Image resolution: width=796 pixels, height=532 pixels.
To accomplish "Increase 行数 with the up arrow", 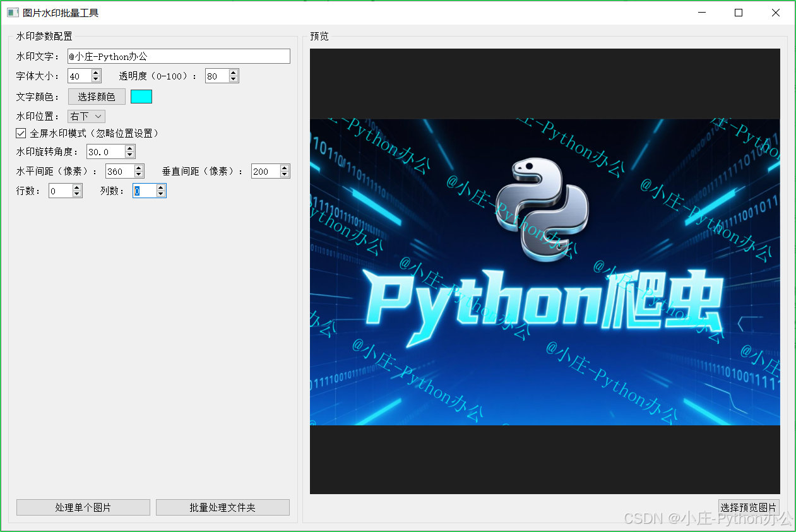I will (77, 187).
